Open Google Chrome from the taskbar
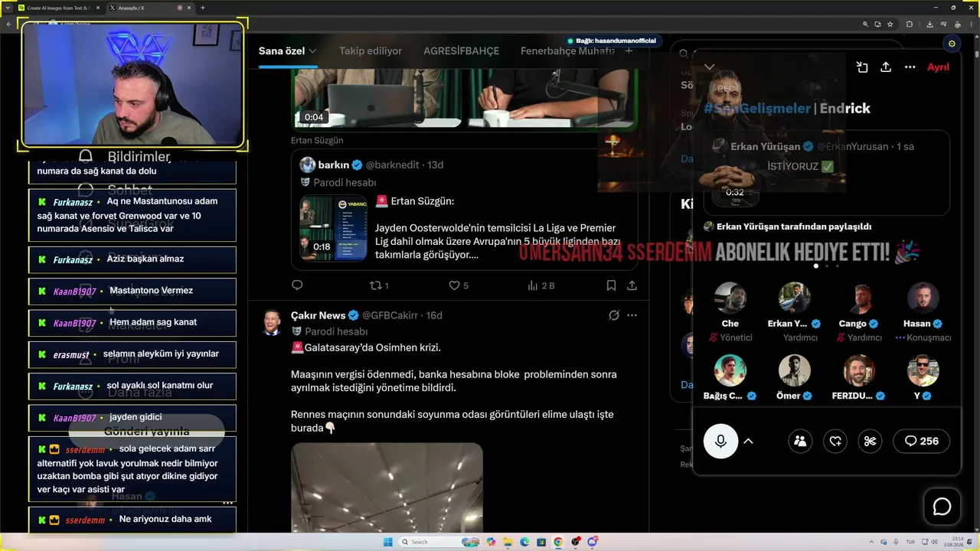Screen dimensions: 980x551 [558, 542]
